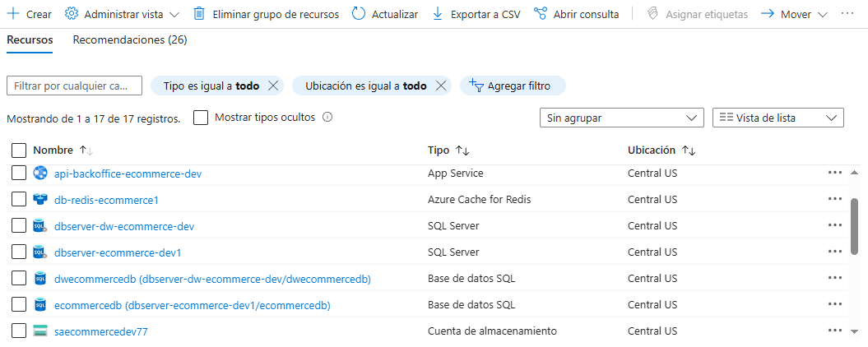
Task: Check the select-all checkbox next to Nombre
Action: pyautogui.click(x=19, y=150)
